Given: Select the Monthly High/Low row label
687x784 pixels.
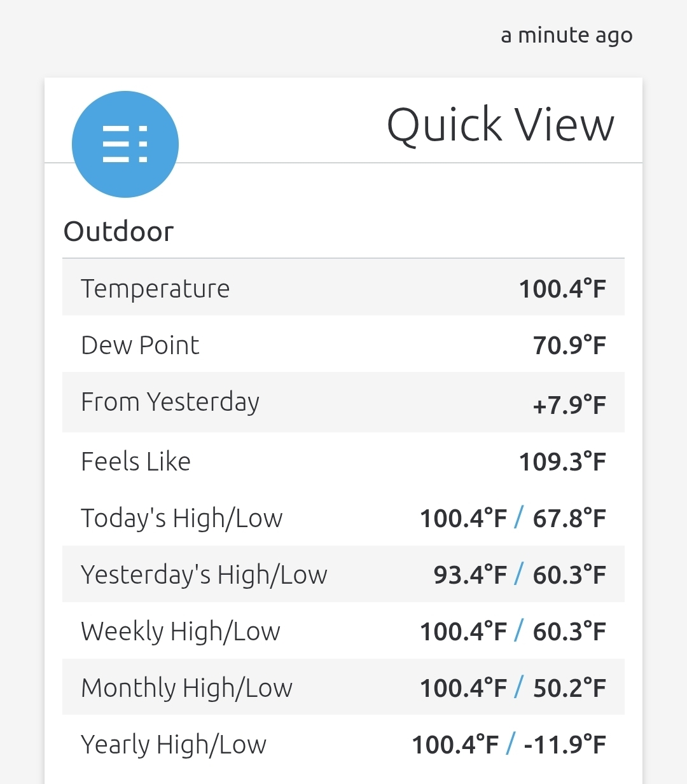Looking at the screenshot, I should pyautogui.click(x=187, y=688).
